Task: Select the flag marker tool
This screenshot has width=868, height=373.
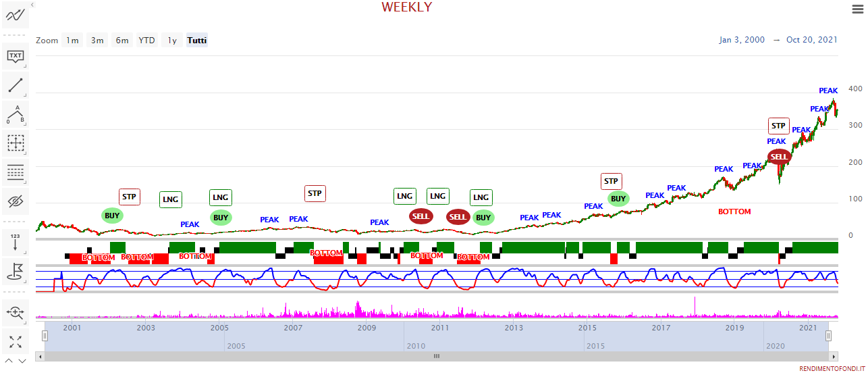Action: tap(16, 271)
